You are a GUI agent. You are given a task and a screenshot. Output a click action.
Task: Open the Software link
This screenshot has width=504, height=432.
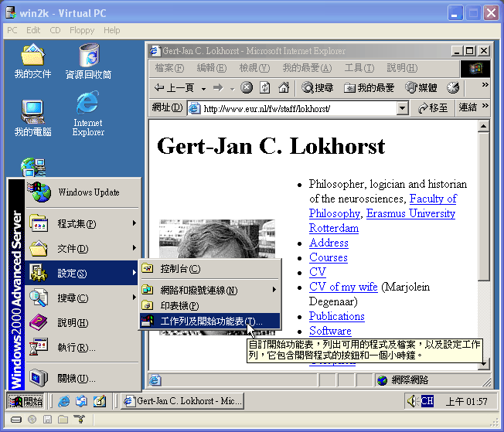coord(330,331)
